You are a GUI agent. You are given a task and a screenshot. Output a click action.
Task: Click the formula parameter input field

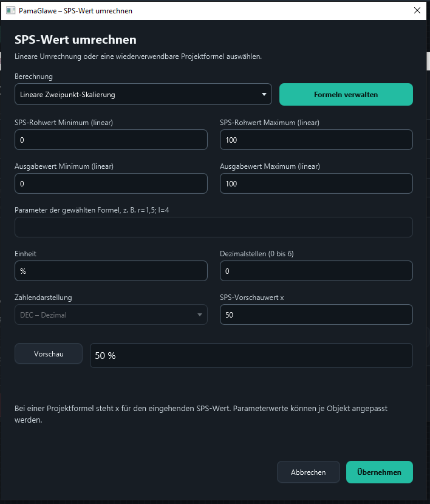[x=214, y=227]
